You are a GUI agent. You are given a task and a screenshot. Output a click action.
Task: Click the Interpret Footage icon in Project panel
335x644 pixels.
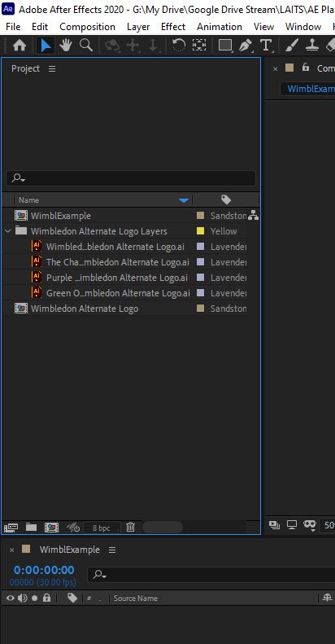tap(11, 528)
